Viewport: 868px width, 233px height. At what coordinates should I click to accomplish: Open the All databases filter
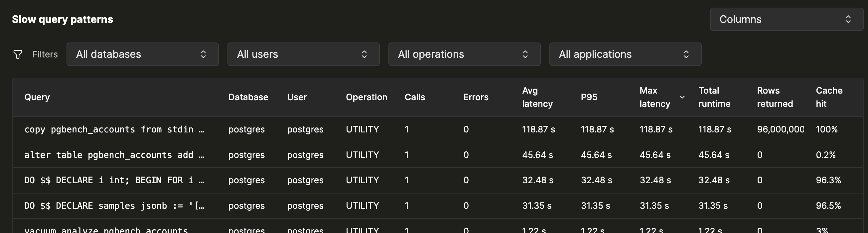(x=143, y=54)
